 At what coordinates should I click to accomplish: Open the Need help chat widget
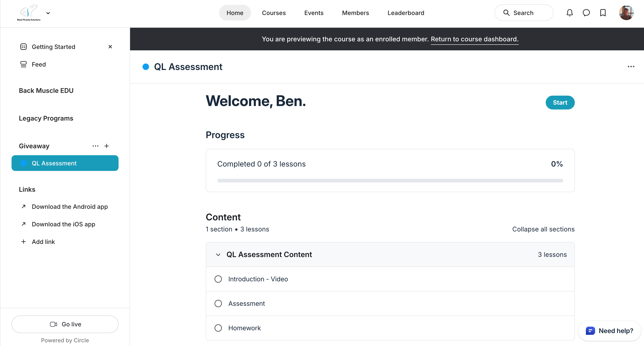click(609, 331)
